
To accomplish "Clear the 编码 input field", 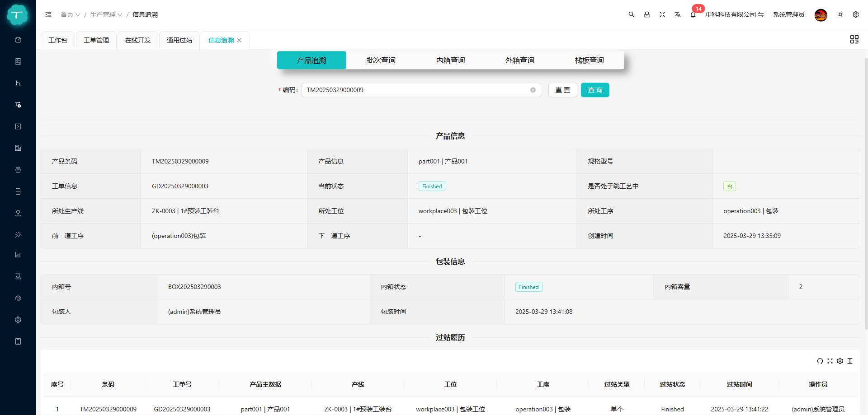I will [x=532, y=90].
